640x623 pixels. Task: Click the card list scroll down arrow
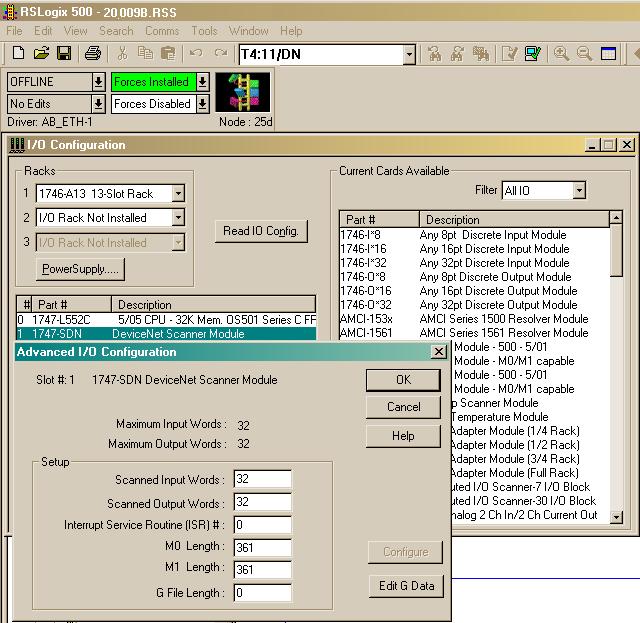tap(616, 518)
